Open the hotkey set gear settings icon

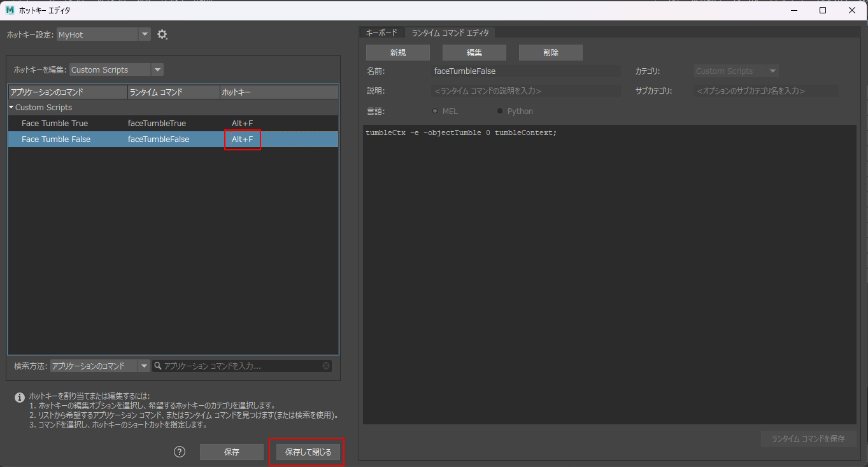(162, 34)
